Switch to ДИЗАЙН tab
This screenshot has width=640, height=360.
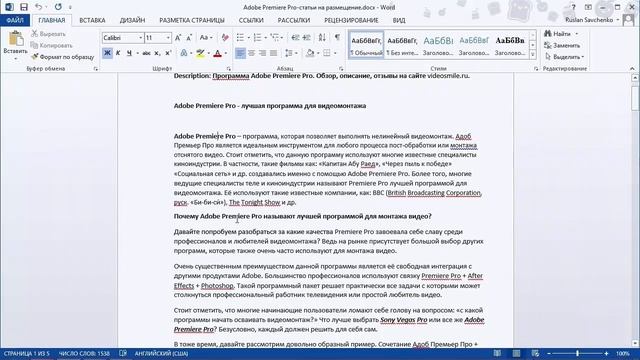[x=132, y=20]
